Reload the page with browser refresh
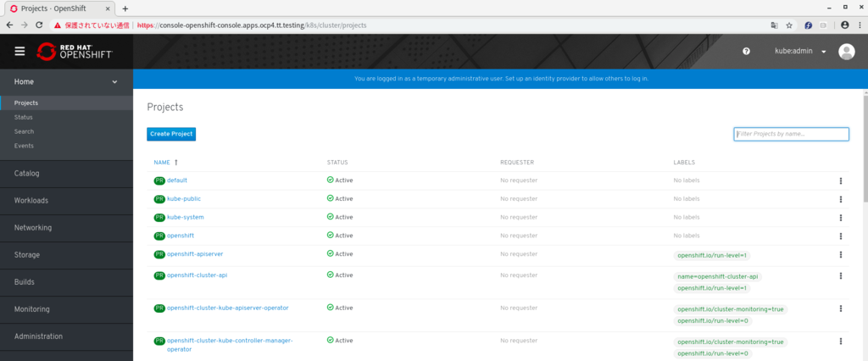Viewport: 868px width, 361px height. coord(39,25)
